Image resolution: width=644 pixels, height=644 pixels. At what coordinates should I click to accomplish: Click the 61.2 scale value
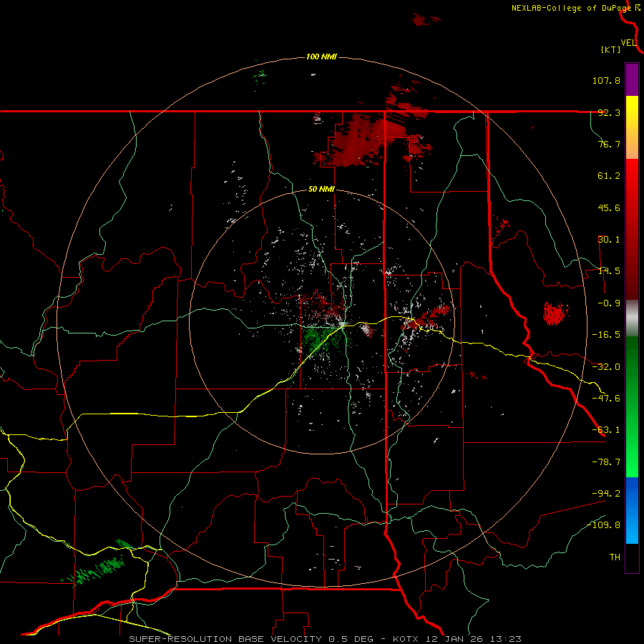point(609,176)
